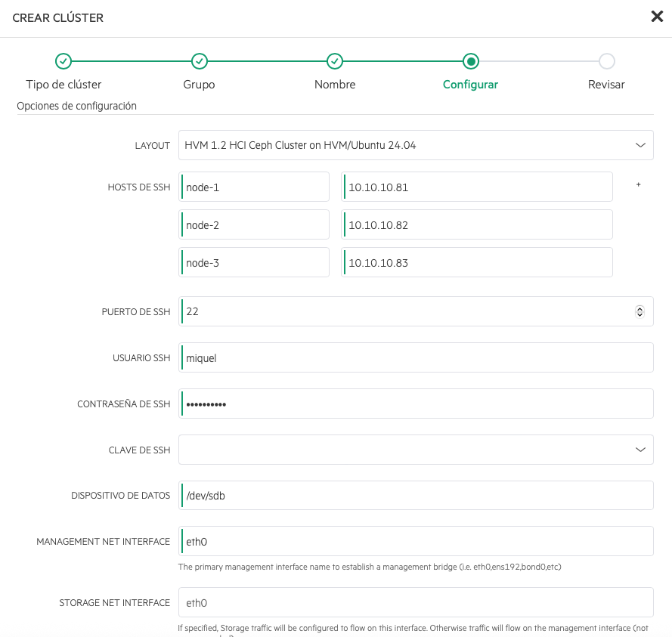Click the node-1 hostname field
The width and height of the screenshot is (672, 637).
click(253, 187)
